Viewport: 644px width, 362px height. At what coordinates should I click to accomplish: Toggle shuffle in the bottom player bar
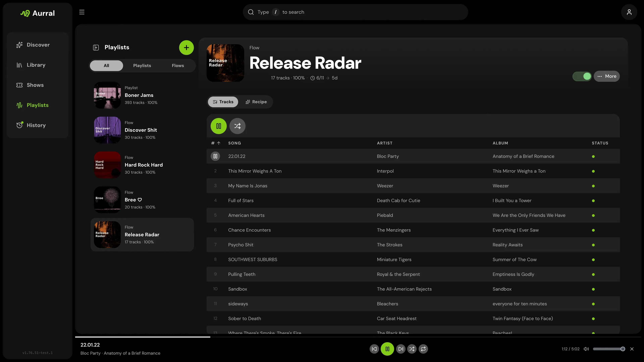tap(412, 349)
